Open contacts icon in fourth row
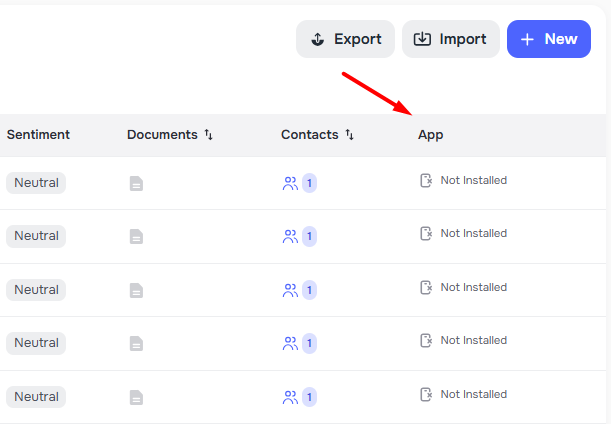 coord(290,344)
